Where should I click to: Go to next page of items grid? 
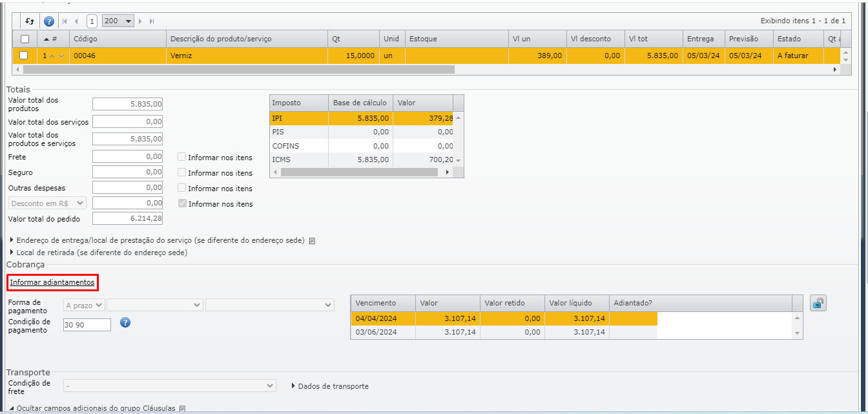coord(140,21)
